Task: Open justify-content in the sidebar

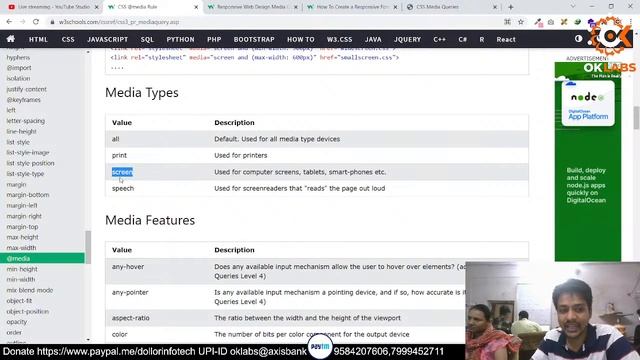Action: [x=27, y=89]
